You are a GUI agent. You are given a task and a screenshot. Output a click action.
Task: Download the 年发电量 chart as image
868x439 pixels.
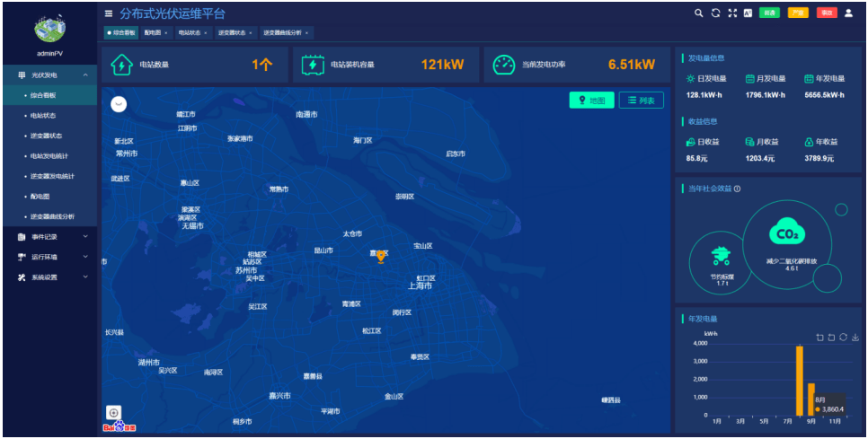click(x=855, y=337)
